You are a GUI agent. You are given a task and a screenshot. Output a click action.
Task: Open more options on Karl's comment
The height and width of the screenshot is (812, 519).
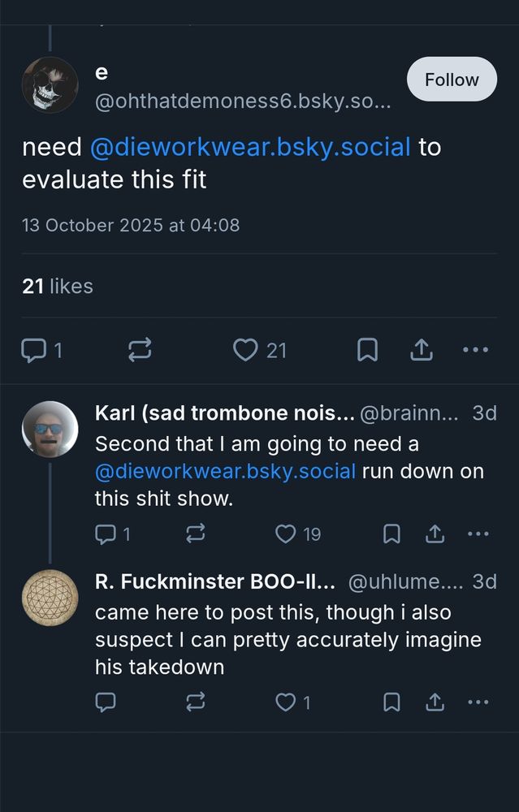478,533
